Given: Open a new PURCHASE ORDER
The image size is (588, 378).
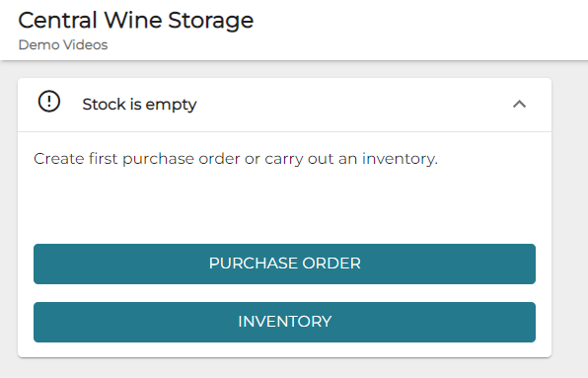Looking at the screenshot, I should tap(284, 264).
